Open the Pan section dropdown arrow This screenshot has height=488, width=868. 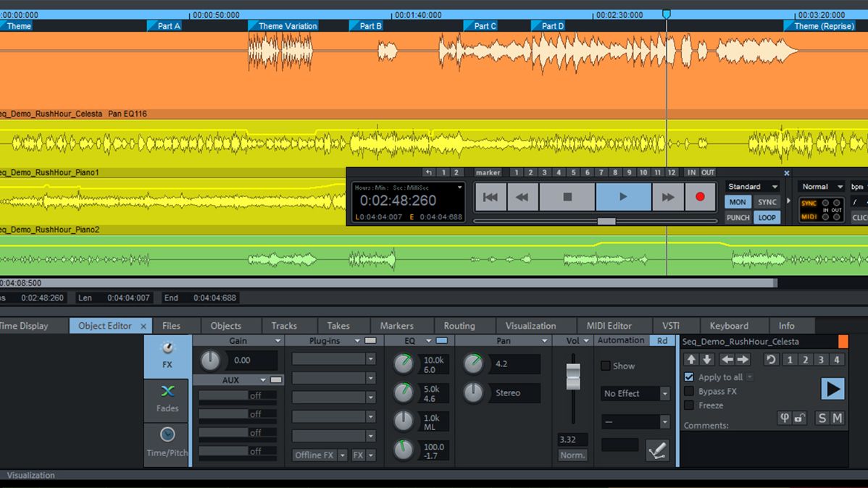544,341
